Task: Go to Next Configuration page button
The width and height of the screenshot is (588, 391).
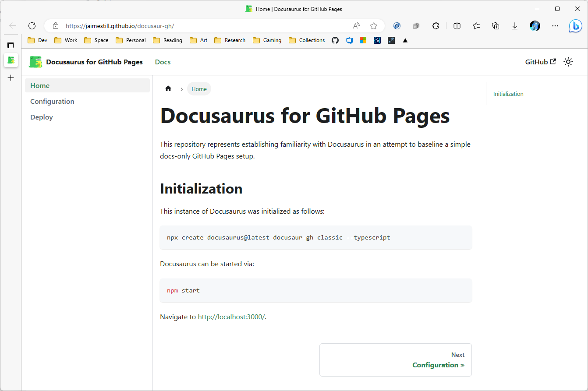Action: [396, 360]
